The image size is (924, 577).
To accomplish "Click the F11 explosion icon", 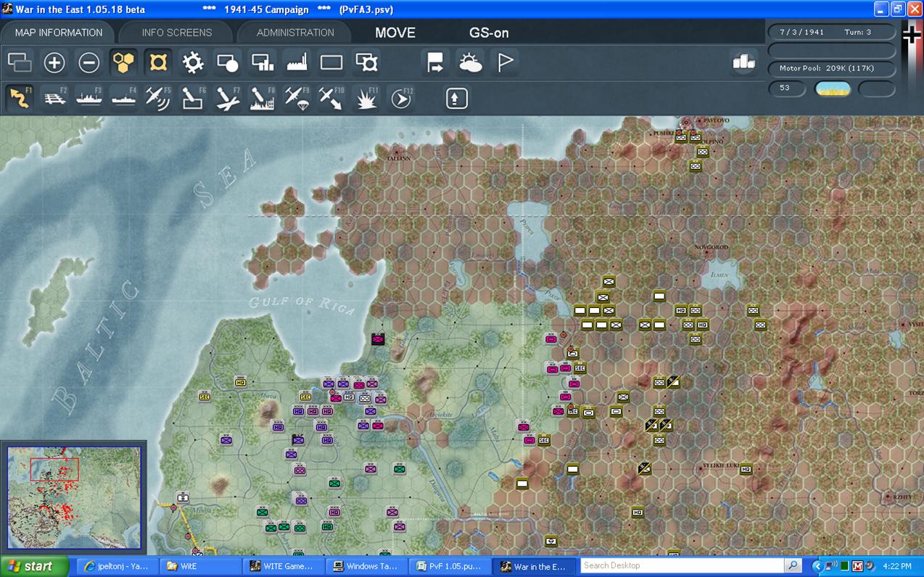I will (x=366, y=98).
